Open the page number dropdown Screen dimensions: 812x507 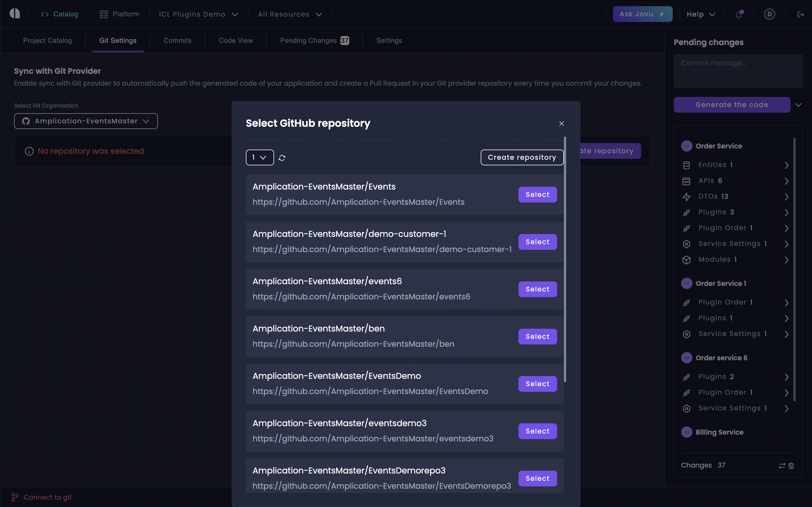tap(259, 158)
